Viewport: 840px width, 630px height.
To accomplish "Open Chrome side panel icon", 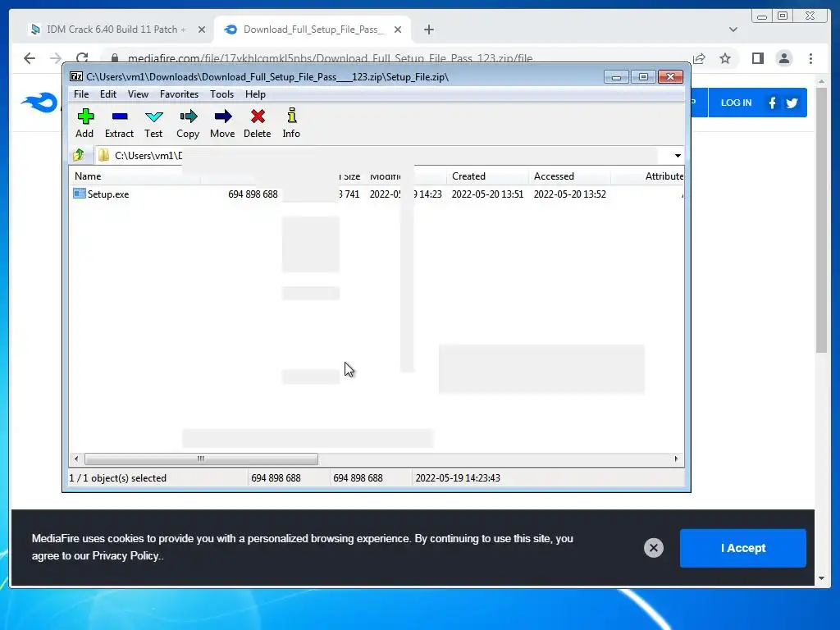I will click(x=757, y=58).
